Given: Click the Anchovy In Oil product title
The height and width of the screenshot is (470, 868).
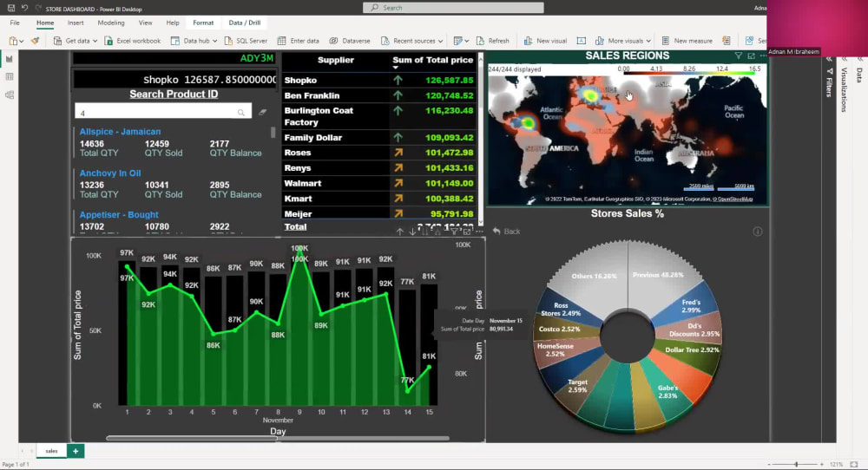Looking at the screenshot, I should (110, 173).
